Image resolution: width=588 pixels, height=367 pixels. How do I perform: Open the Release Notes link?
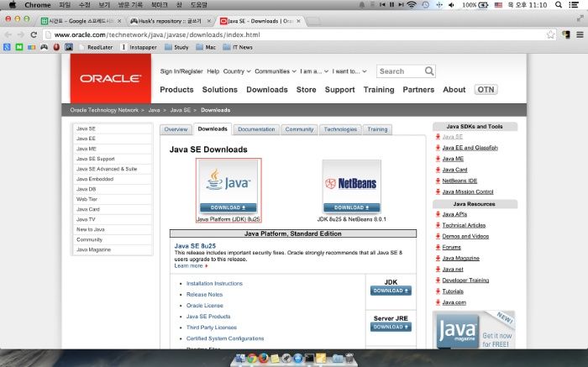click(x=204, y=294)
